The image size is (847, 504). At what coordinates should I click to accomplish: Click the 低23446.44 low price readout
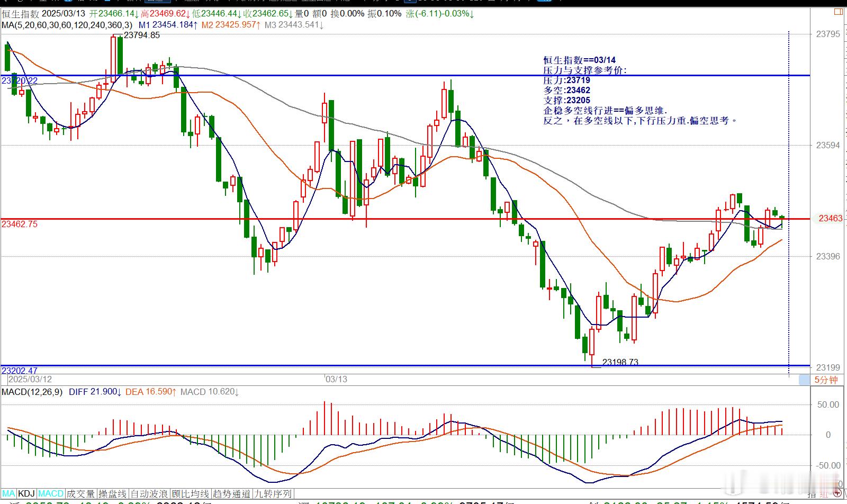pyautogui.click(x=217, y=14)
